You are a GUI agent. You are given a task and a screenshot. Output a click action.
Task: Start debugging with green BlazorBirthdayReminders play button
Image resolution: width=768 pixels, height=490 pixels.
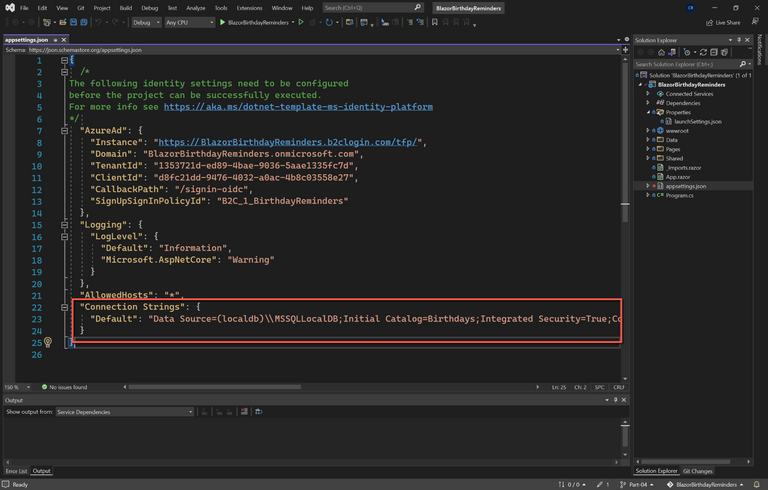coord(223,22)
